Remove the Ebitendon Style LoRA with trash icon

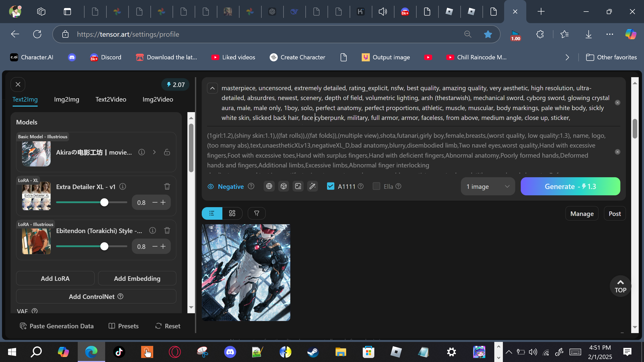coord(167,230)
